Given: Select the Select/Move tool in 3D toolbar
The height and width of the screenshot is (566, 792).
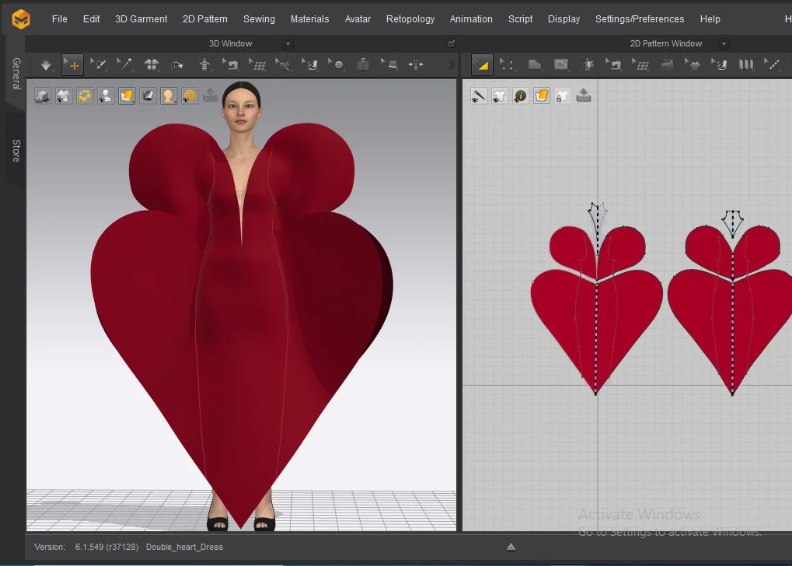Looking at the screenshot, I should 72,65.
